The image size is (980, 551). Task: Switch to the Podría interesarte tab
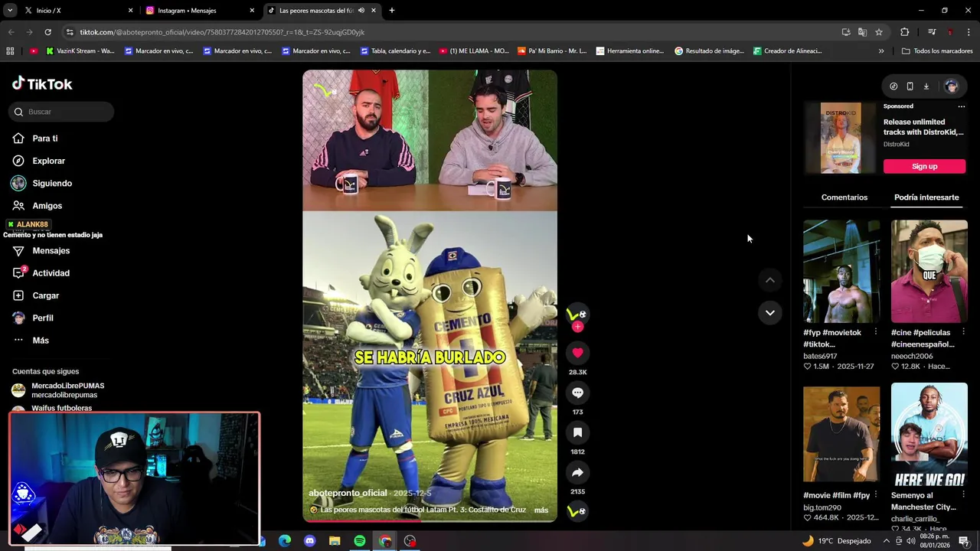click(926, 197)
